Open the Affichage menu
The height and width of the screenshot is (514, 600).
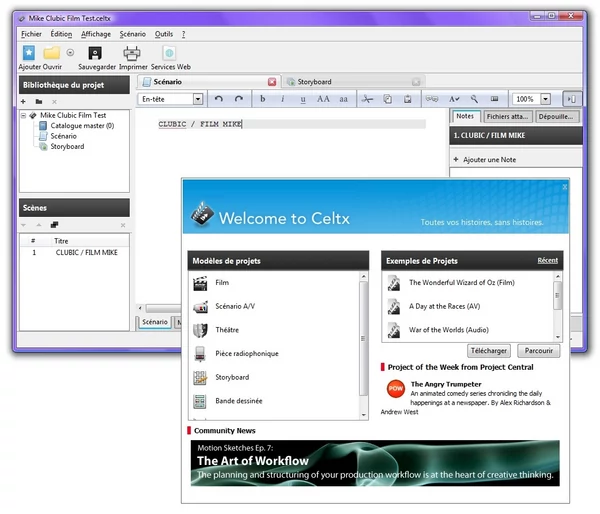click(x=96, y=34)
